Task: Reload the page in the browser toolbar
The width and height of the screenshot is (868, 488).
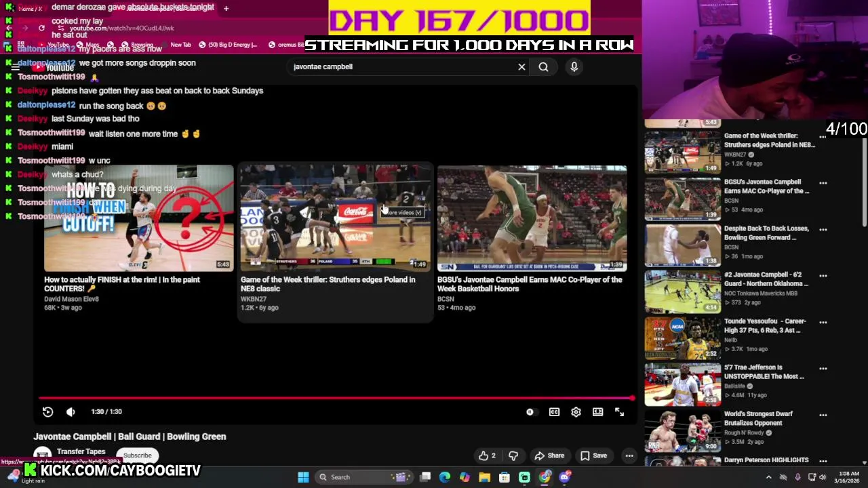Action: coord(41,28)
